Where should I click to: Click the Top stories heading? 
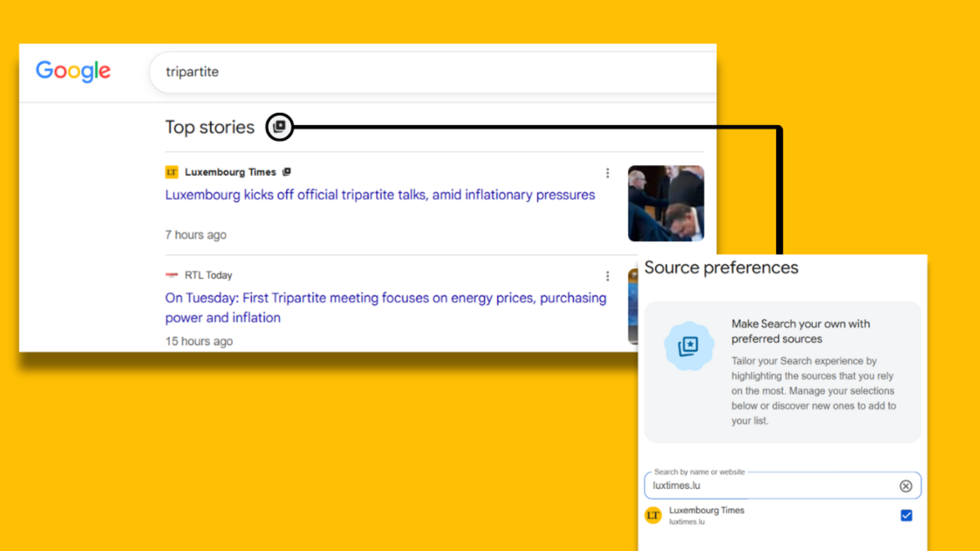pos(210,127)
